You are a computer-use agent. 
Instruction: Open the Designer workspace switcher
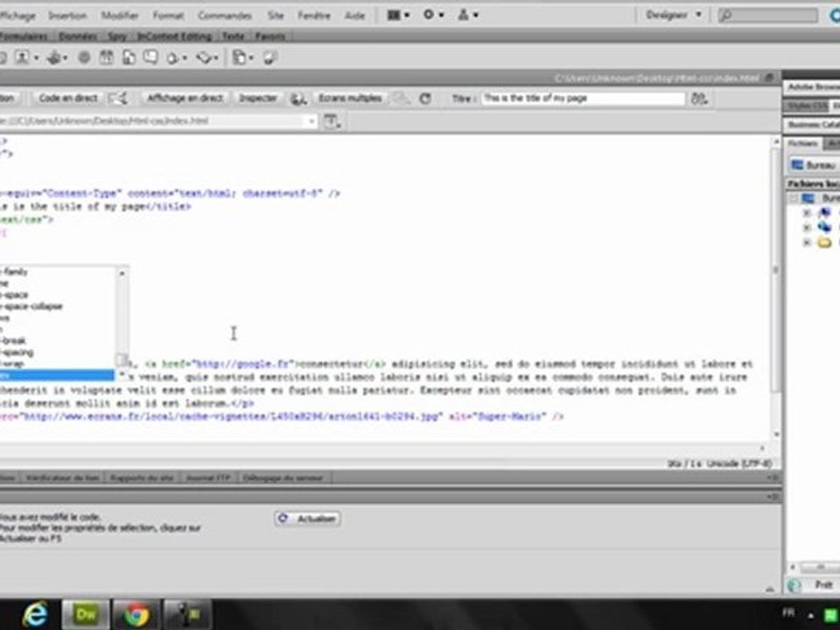672,15
